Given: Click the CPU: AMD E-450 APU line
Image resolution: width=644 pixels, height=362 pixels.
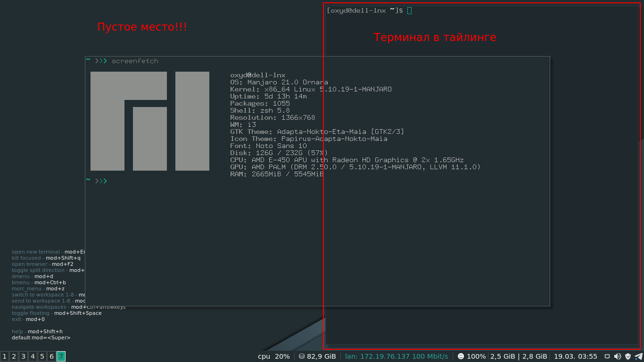Looking at the screenshot, I should pos(347,160).
